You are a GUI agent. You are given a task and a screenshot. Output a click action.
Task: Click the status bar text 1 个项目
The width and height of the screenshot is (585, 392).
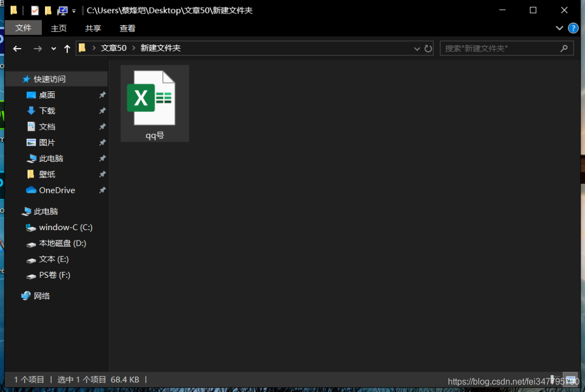[29, 380]
